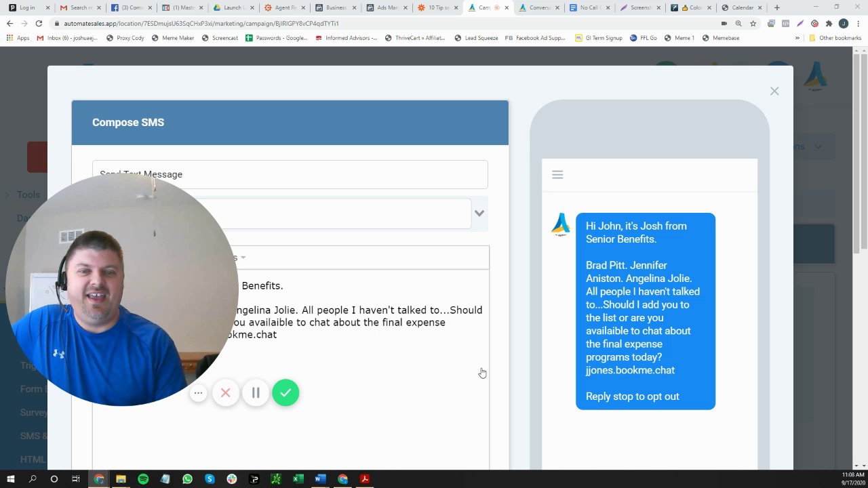
Task: Open File Explorer from the taskbar
Action: tap(121, 479)
